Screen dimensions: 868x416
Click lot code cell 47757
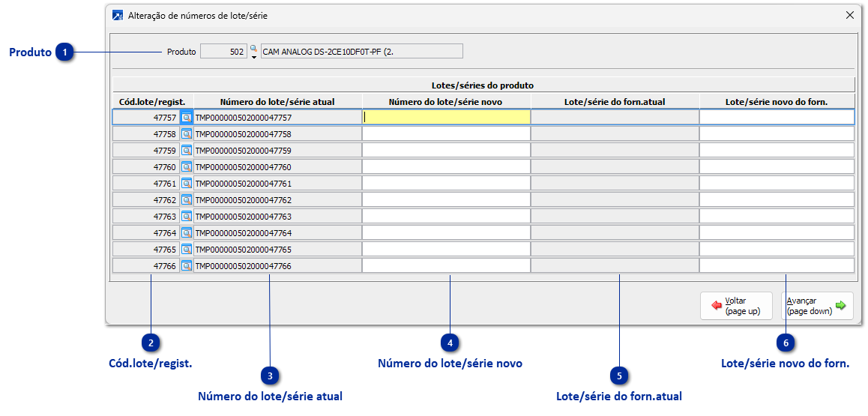click(x=146, y=117)
